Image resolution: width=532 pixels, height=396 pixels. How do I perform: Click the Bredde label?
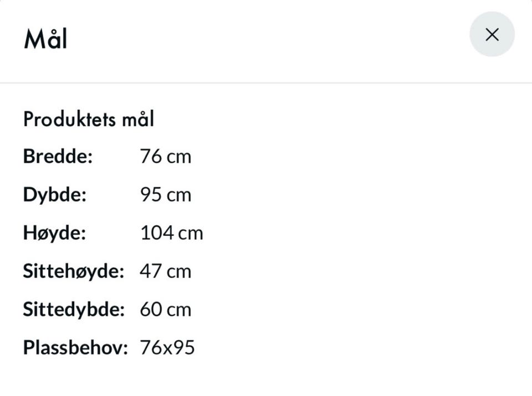(x=58, y=157)
